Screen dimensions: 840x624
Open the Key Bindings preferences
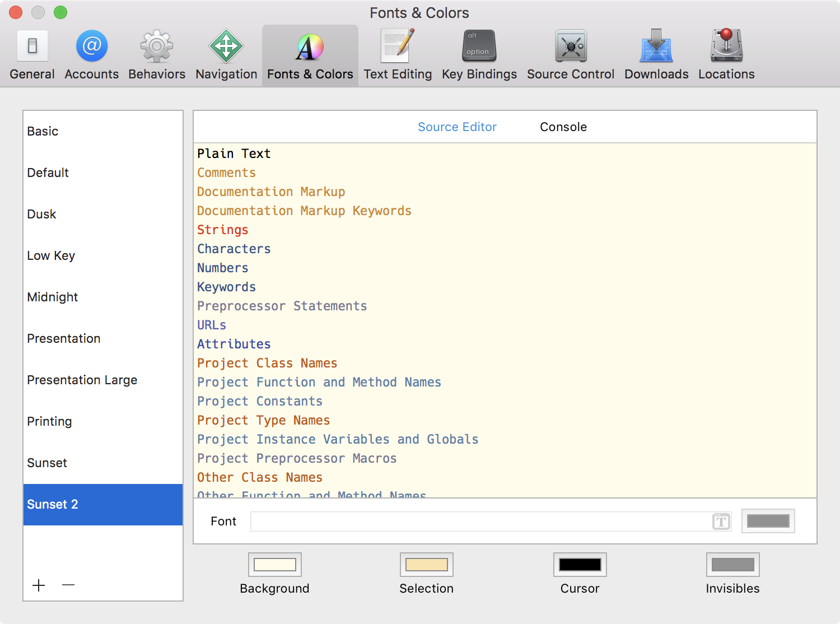479,55
